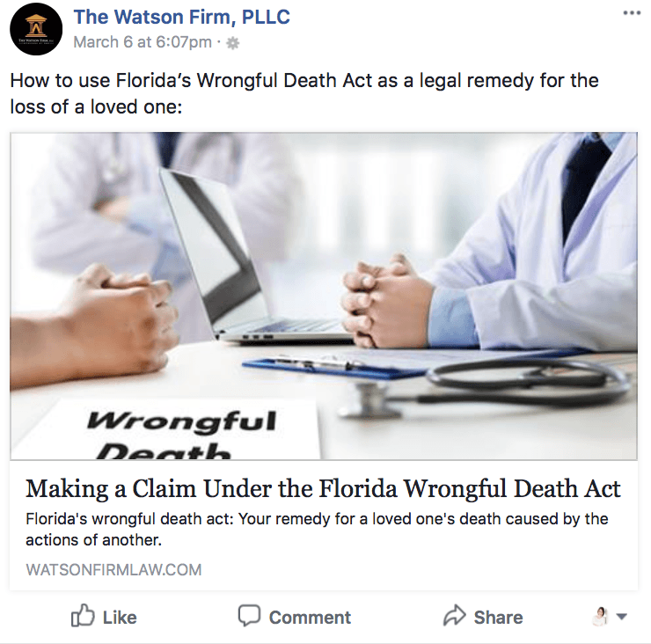Open the March 6 at 6:07pm timestamp

point(143,42)
